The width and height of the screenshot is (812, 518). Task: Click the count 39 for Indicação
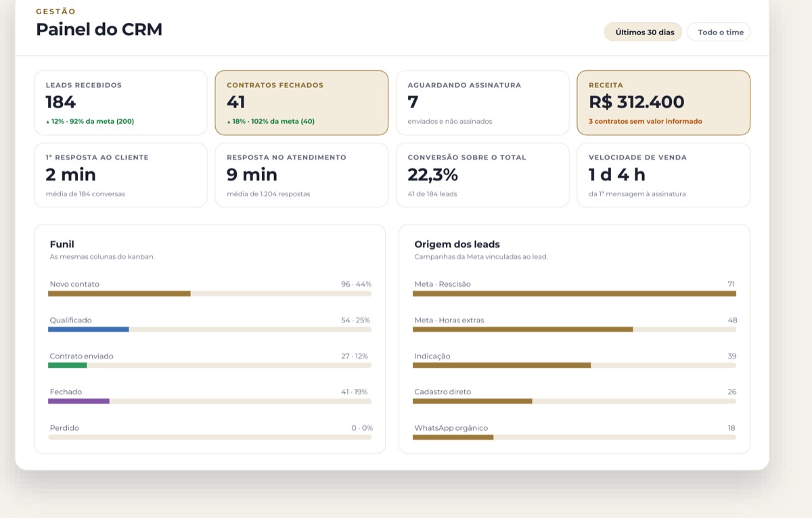tap(732, 356)
